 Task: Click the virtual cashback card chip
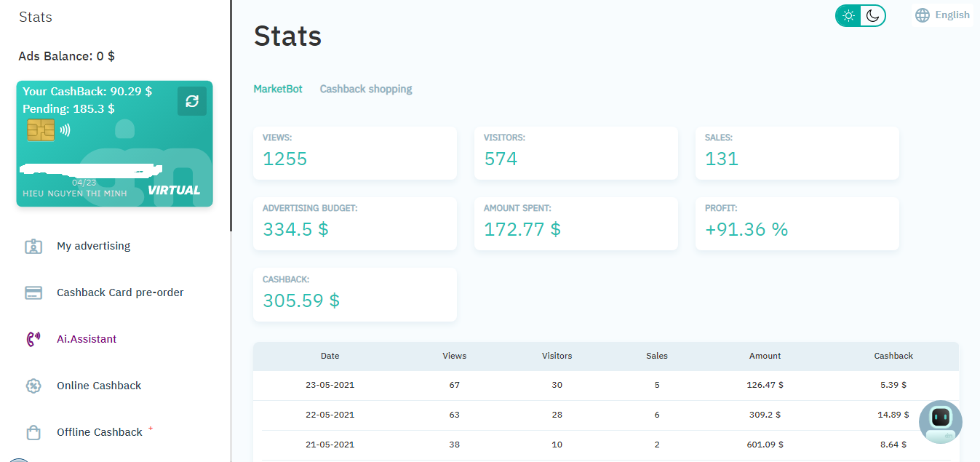coord(41,130)
